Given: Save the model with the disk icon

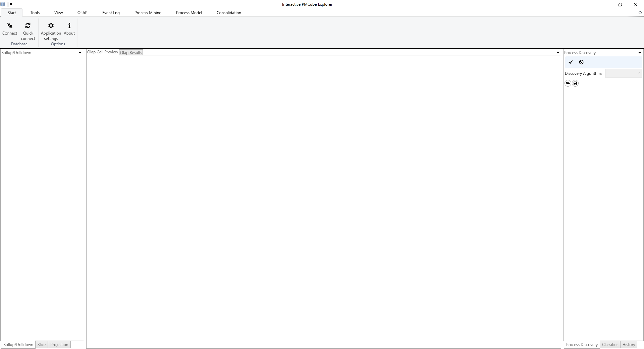Looking at the screenshot, I should point(576,83).
